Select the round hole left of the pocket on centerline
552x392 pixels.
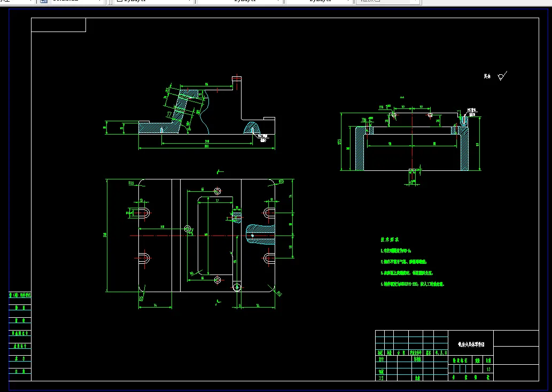[x=188, y=229]
